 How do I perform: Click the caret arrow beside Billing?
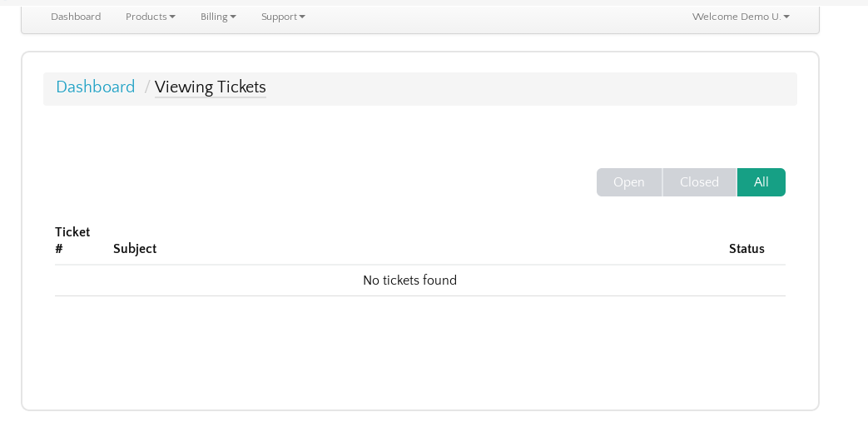tap(233, 17)
